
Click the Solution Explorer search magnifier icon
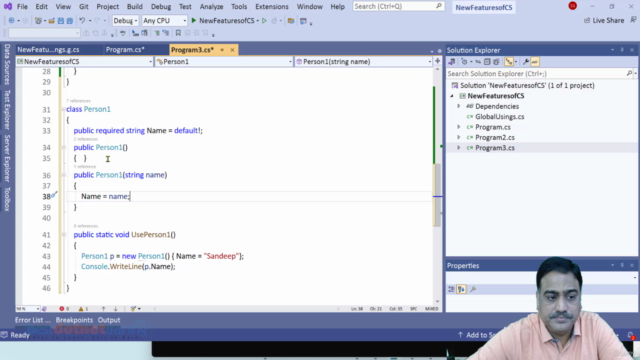click(629, 73)
